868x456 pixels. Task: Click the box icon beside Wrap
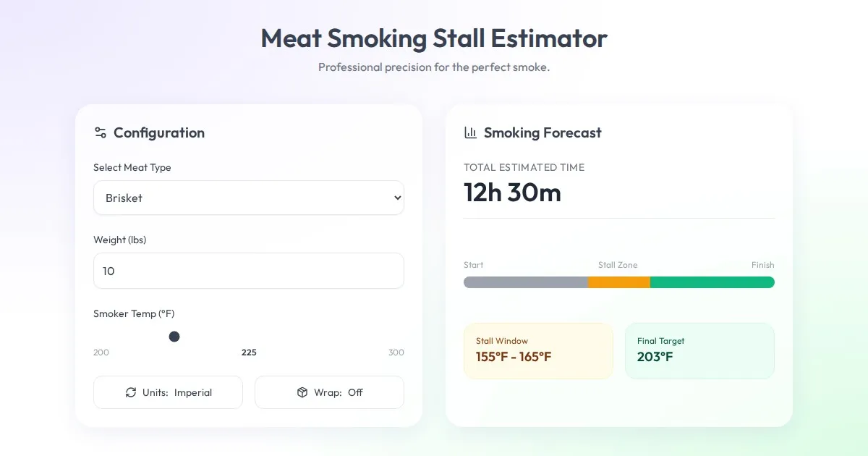[302, 392]
